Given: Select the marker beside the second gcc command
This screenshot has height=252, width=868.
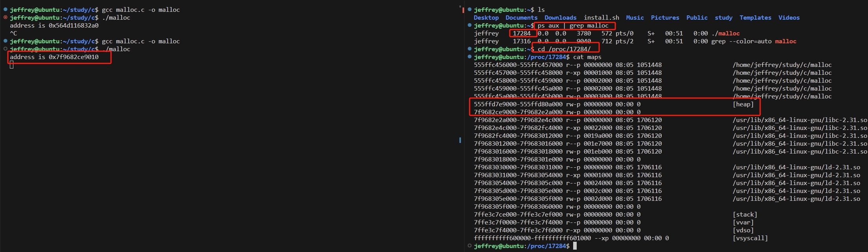Looking at the screenshot, I should click(5, 41).
